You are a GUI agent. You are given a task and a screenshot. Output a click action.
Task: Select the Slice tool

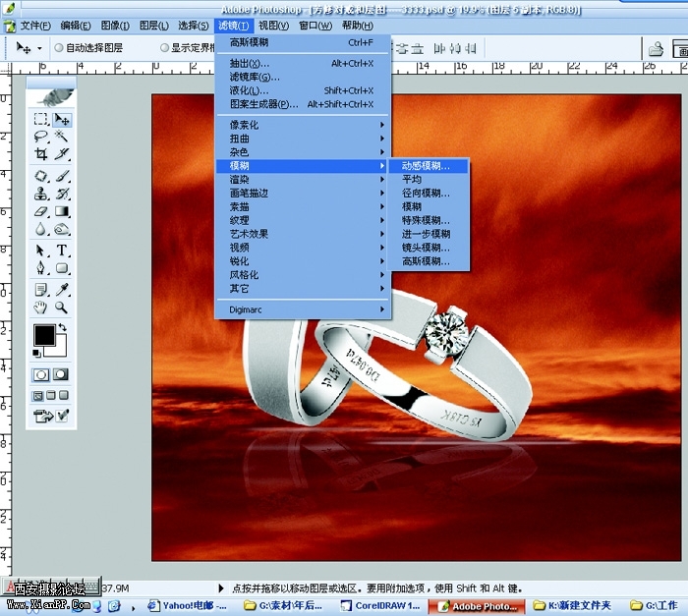point(62,153)
